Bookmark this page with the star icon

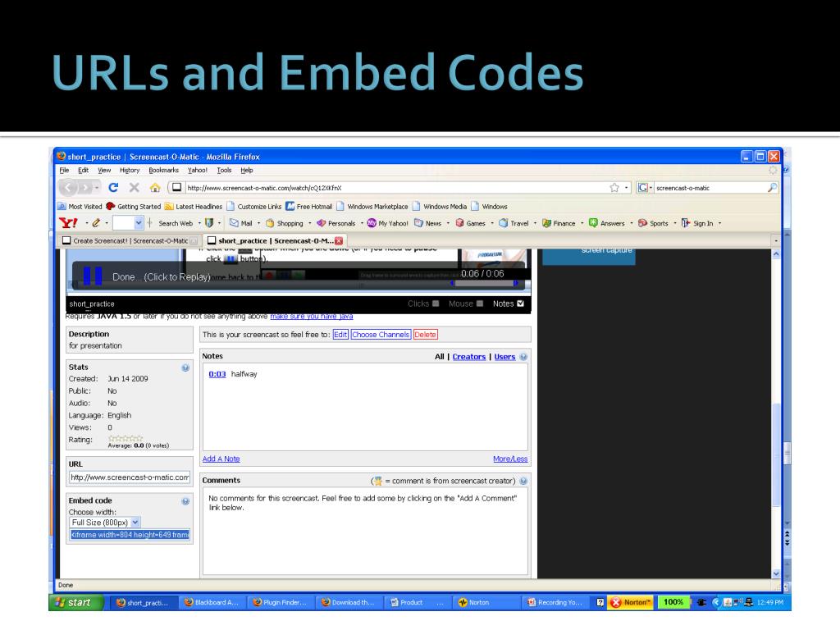614,188
